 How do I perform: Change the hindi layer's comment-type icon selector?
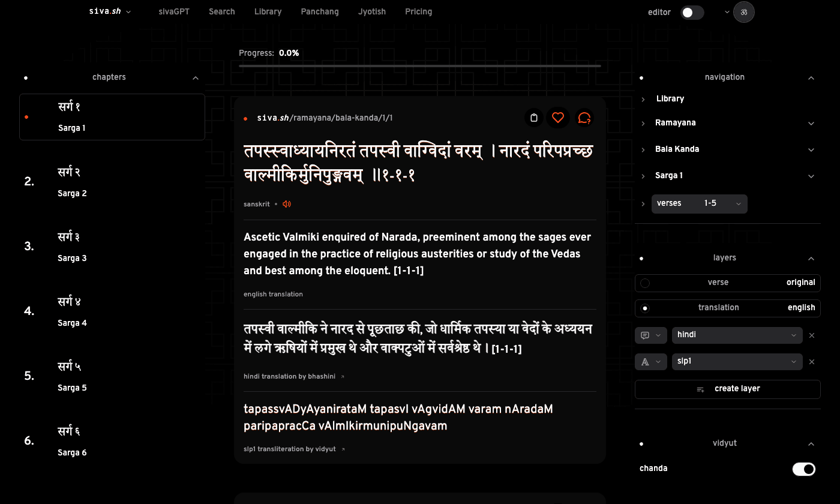pos(651,335)
